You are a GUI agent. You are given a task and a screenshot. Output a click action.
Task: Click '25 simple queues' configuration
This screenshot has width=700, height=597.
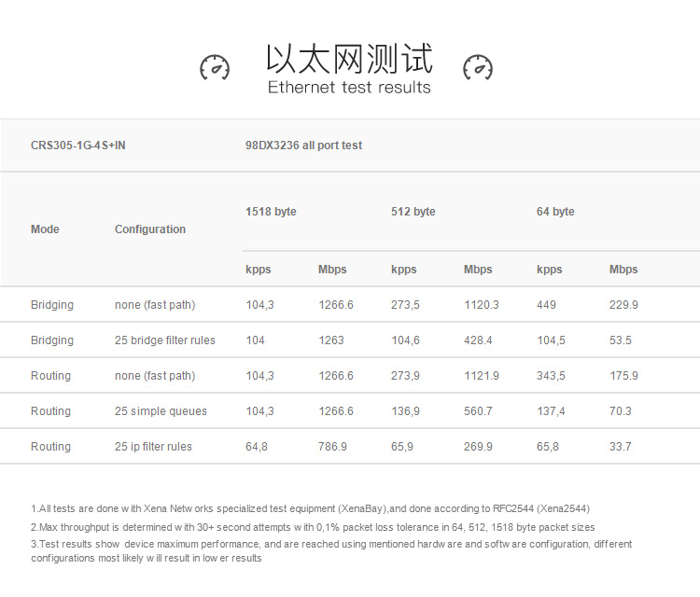tap(161, 411)
